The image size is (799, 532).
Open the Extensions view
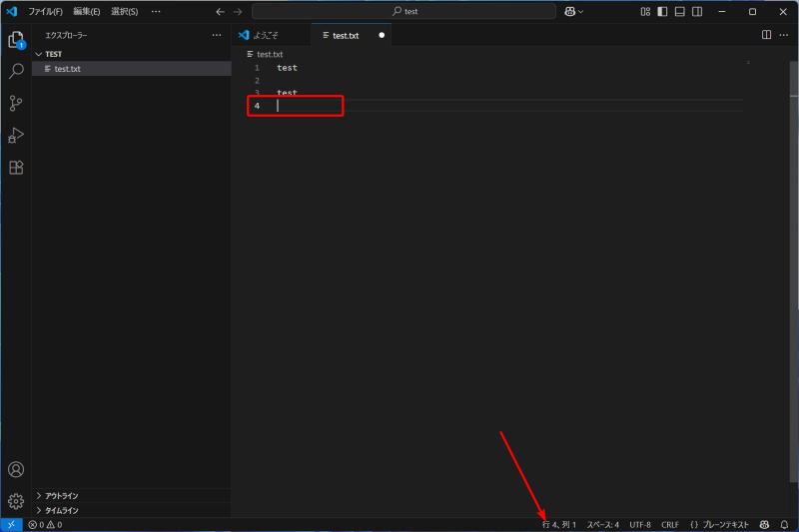coord(16,168)
